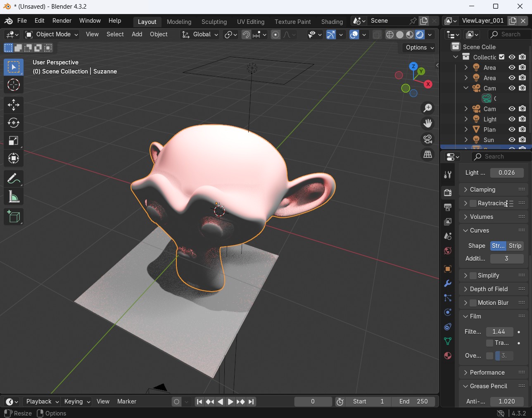Switch to the Modeling workspace tab

[179, 22]
